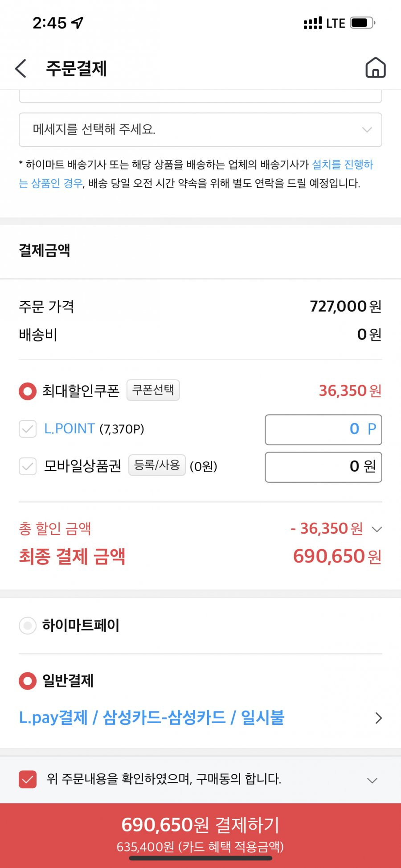Image resolution: width=401 pixels, height=868 pixels.
Task: Click the 쿠폰선택 button
Action: coord(153,390)
